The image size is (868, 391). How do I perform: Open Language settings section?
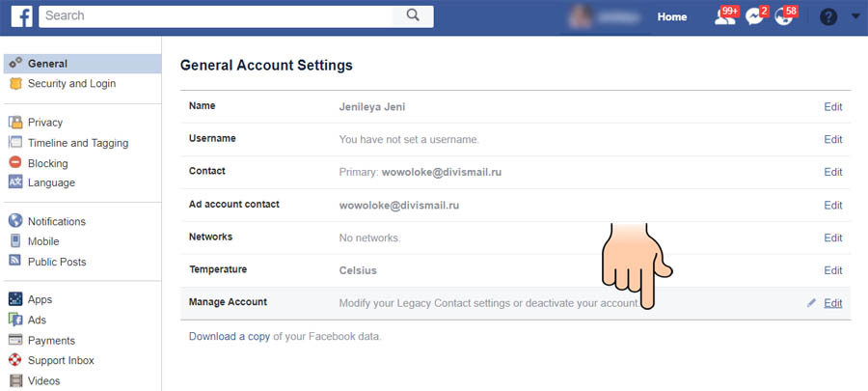pyautogui.click(x=51, y=182)
